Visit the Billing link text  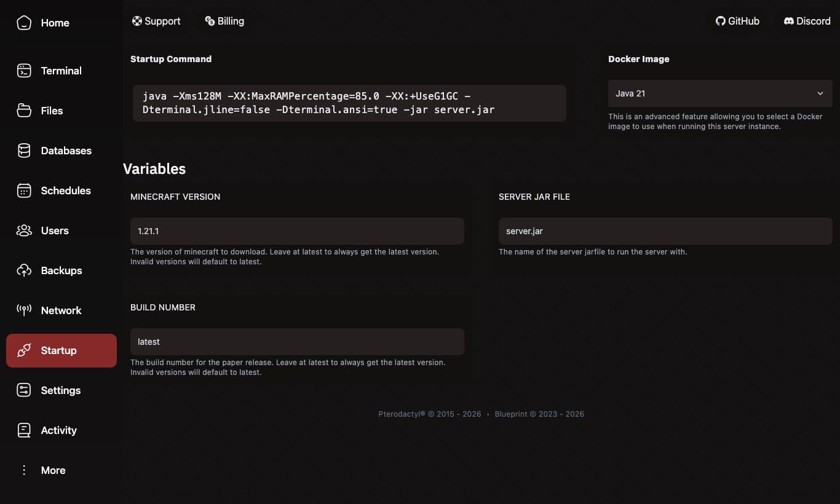coord(231,21)
